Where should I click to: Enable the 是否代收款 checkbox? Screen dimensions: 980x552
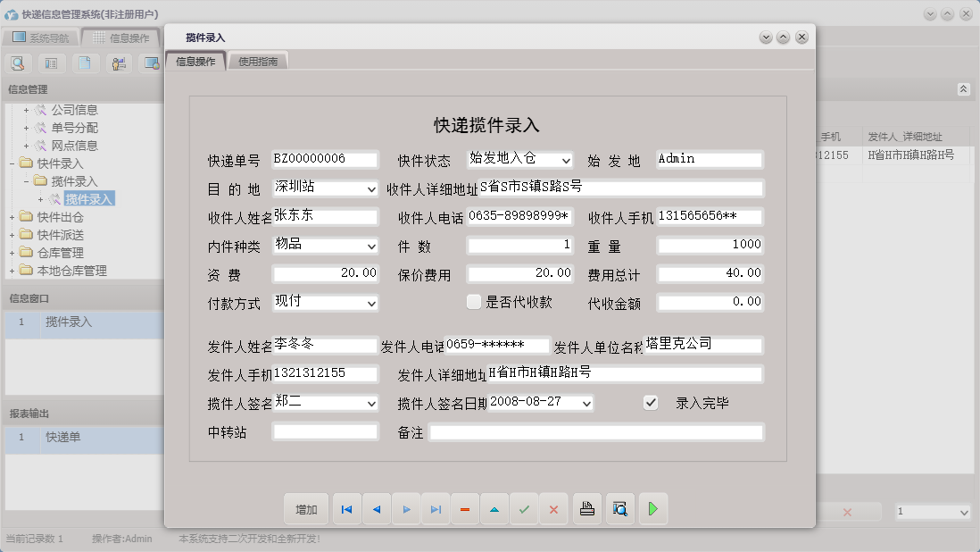click(x=473, y=302)
